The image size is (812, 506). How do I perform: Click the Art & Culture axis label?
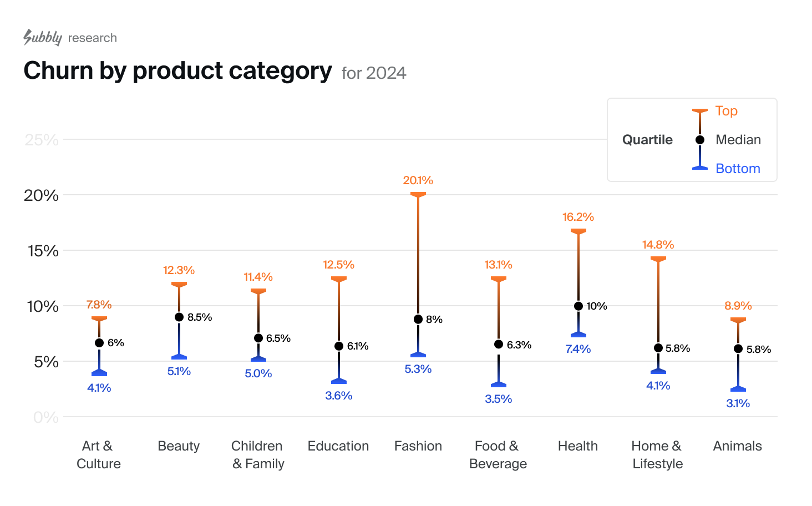click(x=98, y=454)
